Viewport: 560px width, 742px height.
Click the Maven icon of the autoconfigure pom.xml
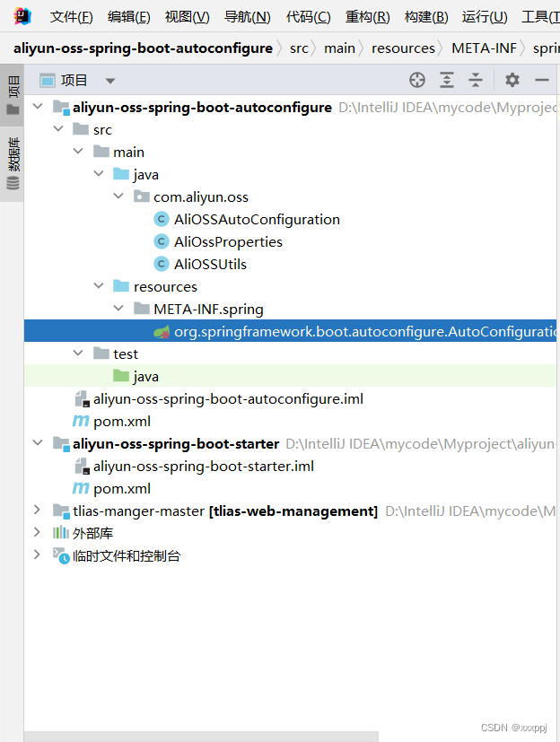(x=81, y=421)
